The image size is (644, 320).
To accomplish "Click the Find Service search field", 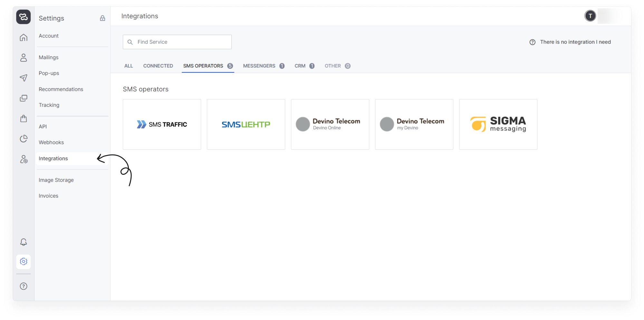I will click(177, 42).
